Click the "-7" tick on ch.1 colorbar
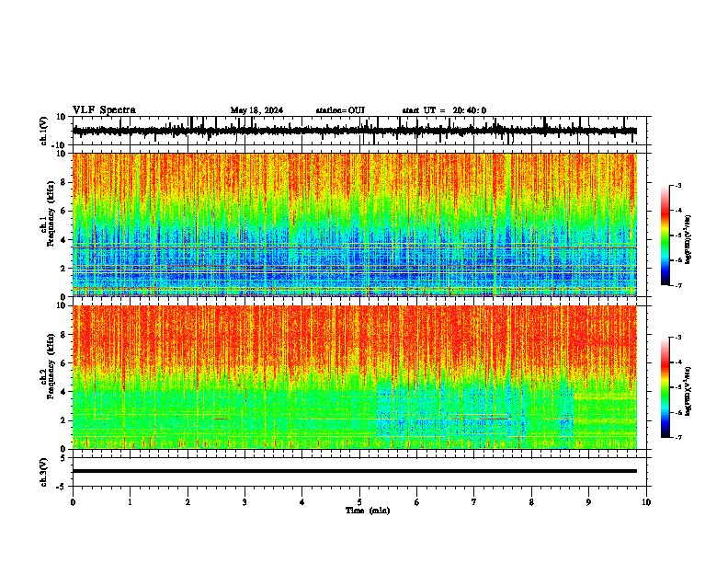The width and height of the screenshot is (728, 563). pyautogui.click(x=677, y=285)
